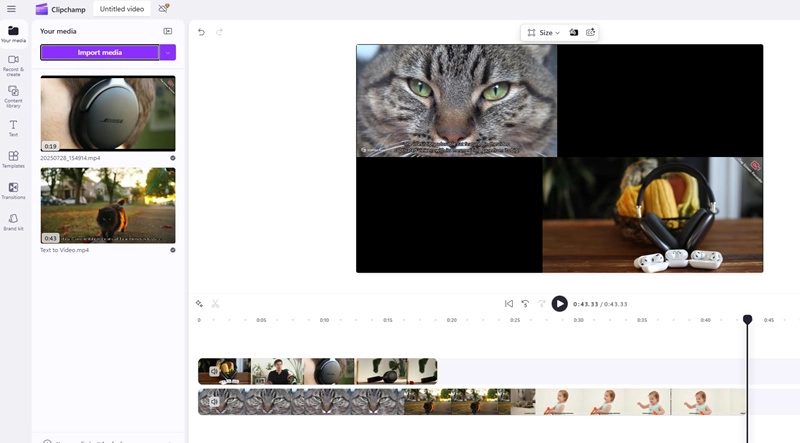Open the hamburger main menu
Screen dimensions: 800x443
tap(11, 9)
